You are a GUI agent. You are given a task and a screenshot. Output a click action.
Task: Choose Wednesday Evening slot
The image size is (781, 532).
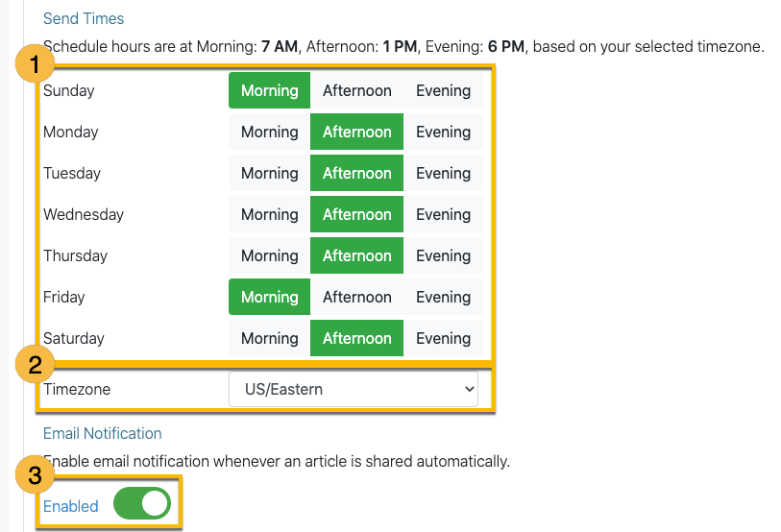pyautogui.click(x=443, y=215)
